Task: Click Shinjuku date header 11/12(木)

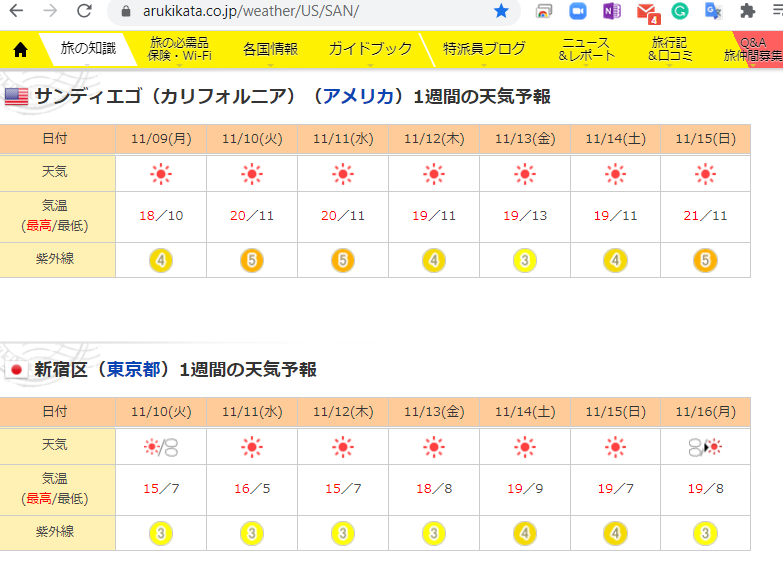Action: click(343, 412)
